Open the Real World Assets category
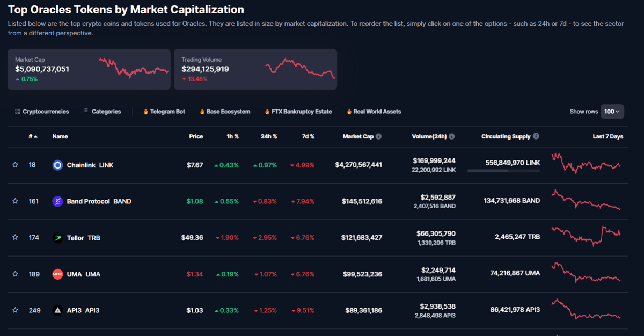Viewport: 644px width, 336px height. point(377,112)
